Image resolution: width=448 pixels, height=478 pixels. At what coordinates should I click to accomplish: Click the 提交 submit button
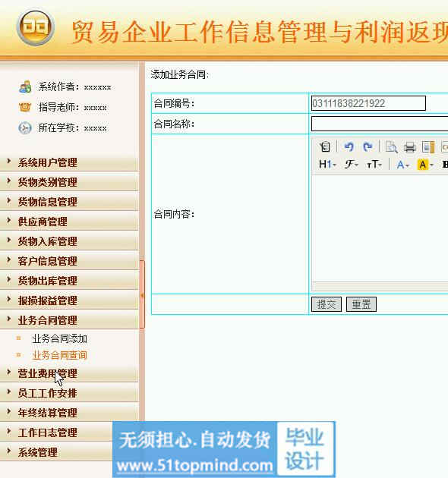click(327, 304)
